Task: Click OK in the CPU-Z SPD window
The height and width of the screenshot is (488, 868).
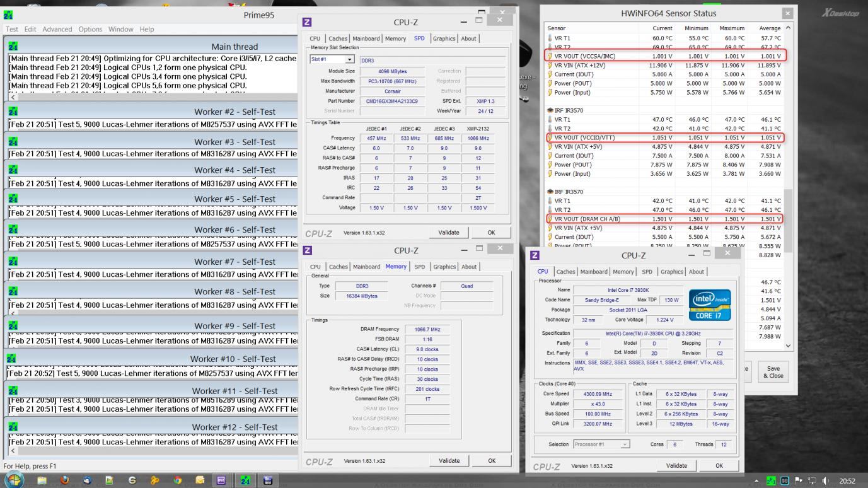Action: (x=491, y=233)
